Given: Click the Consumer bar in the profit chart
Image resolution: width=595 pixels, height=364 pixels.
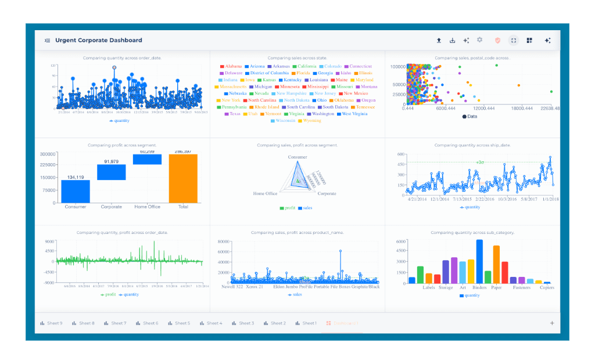Looking at the screenshot, I should [76, 191].
